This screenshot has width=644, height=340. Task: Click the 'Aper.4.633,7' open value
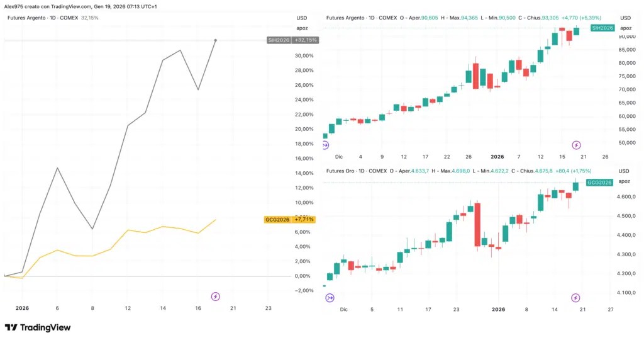414,171
